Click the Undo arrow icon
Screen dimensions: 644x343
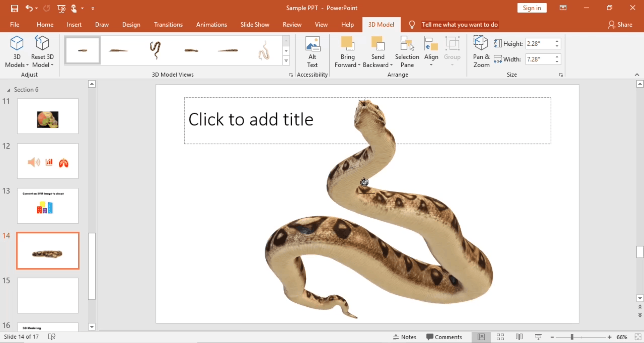[29, 8]
